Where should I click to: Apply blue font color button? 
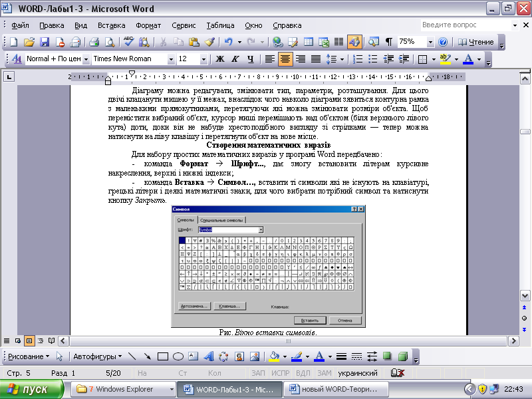468,59
